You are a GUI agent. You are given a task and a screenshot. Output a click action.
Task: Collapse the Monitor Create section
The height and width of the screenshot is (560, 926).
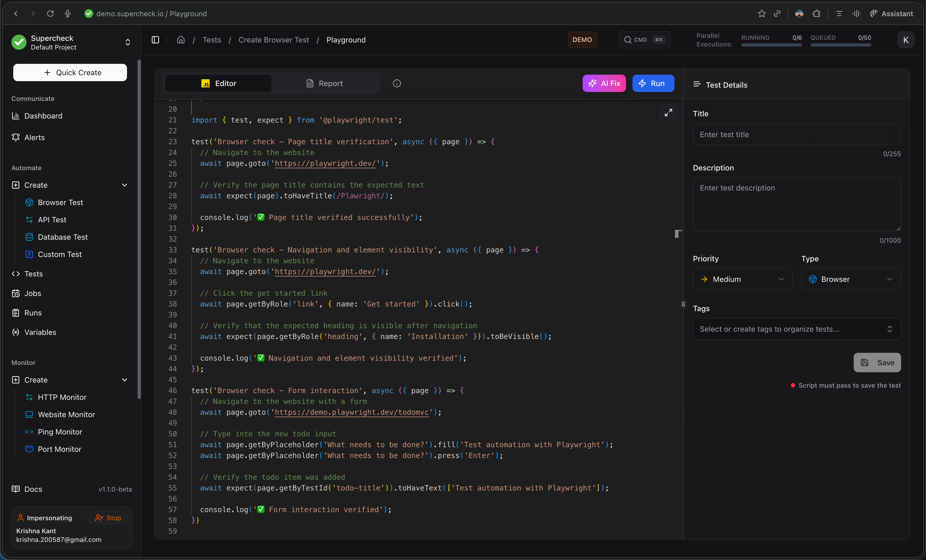pos(124,380)
